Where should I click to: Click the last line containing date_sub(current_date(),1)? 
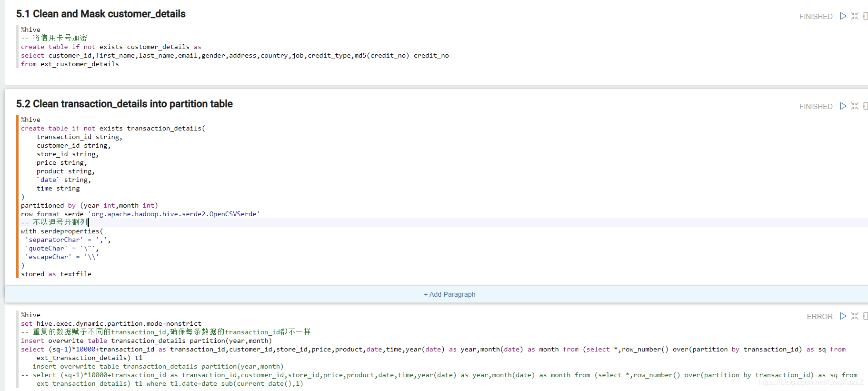170,384
